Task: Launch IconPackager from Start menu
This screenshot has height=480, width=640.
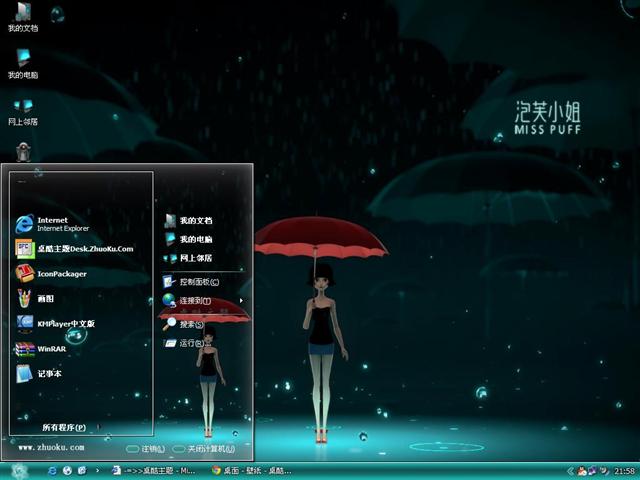Action: point(51,274)
